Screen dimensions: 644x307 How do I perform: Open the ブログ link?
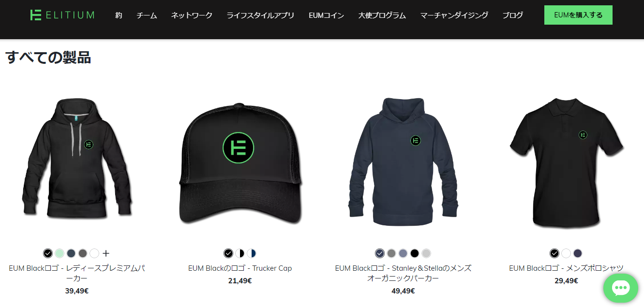(512, 15)
